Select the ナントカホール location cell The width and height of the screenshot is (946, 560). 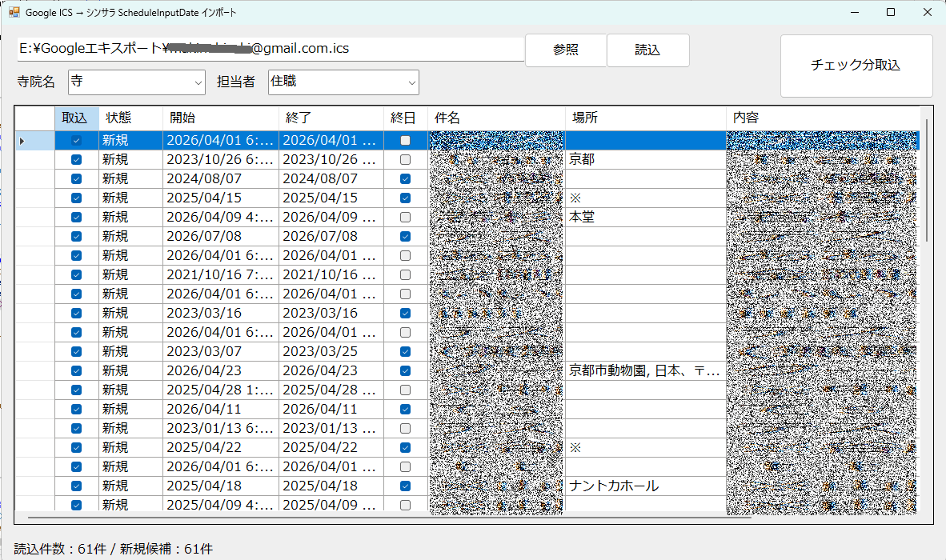point(644,486)
